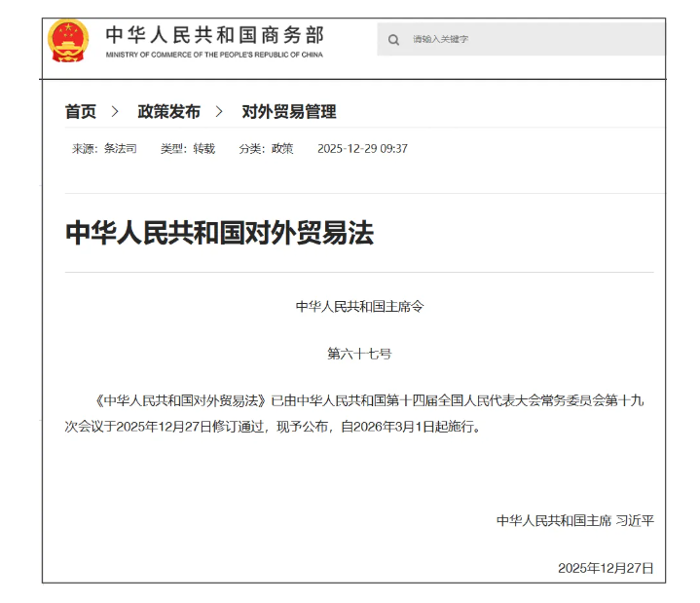Click the paragraph line mentioning 2026年3月1日起施行
The image size is (700, 603).
click(x=275, y=427)
